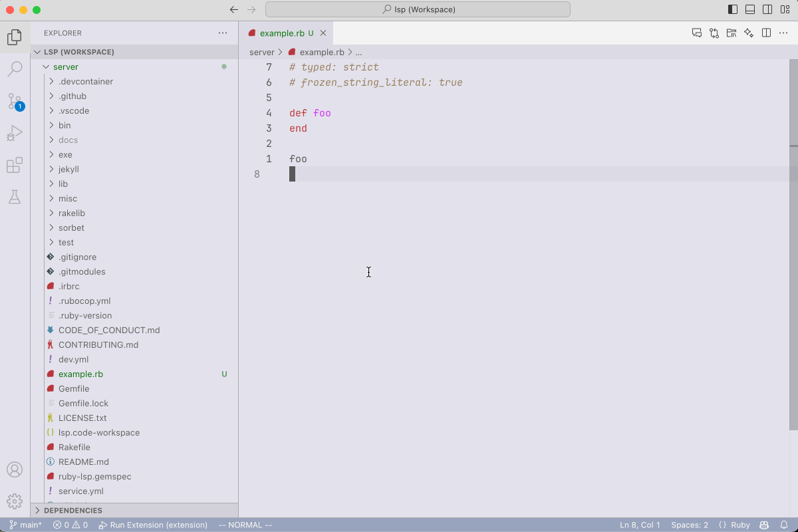The width and height of the screenshot is (798, 532).
Task: Click the server breadcrumb item
Action: (262, 52)
